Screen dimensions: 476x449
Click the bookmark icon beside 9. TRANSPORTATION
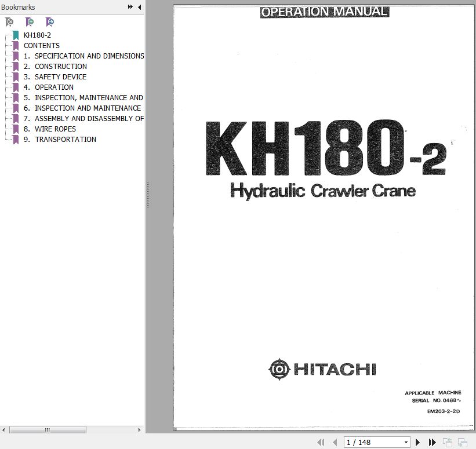[16, 140]
